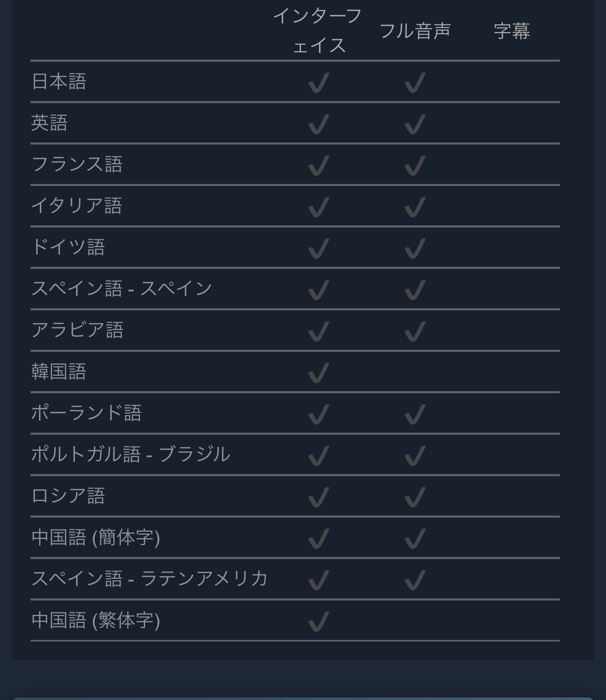This screenshot has width=606, height=700.
Task: Click the フル音声 column header
Action: pos(415,31)
